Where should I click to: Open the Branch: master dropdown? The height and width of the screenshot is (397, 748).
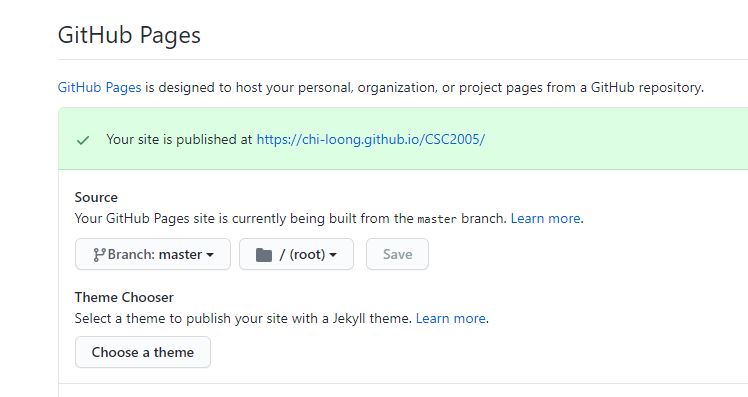click(153, 254)
